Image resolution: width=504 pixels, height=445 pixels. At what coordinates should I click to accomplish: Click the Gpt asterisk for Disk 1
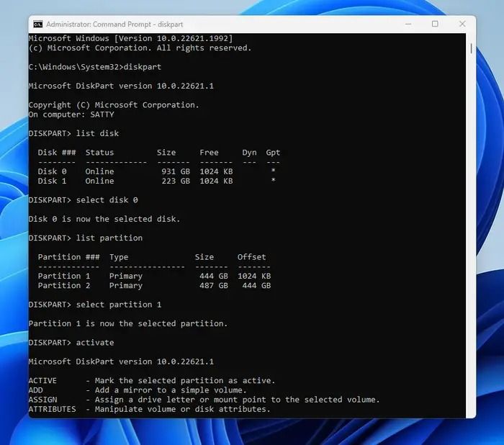[x=273, y=180]
